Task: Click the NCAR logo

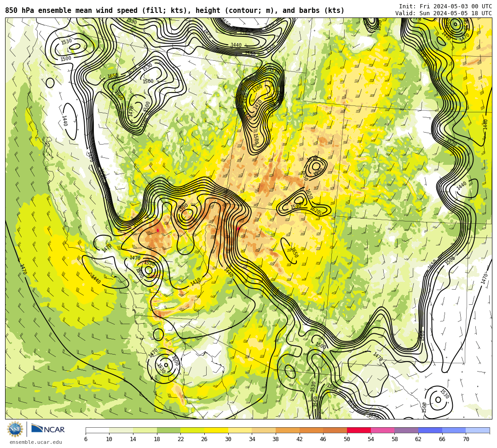Action: 48,429
